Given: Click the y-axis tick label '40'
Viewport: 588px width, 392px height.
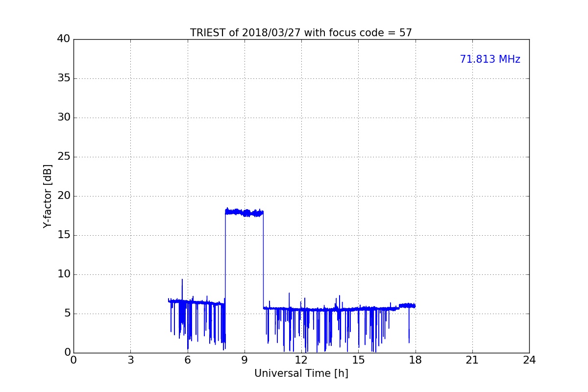Looking at the screenshot, I should (x=64, y=39).
